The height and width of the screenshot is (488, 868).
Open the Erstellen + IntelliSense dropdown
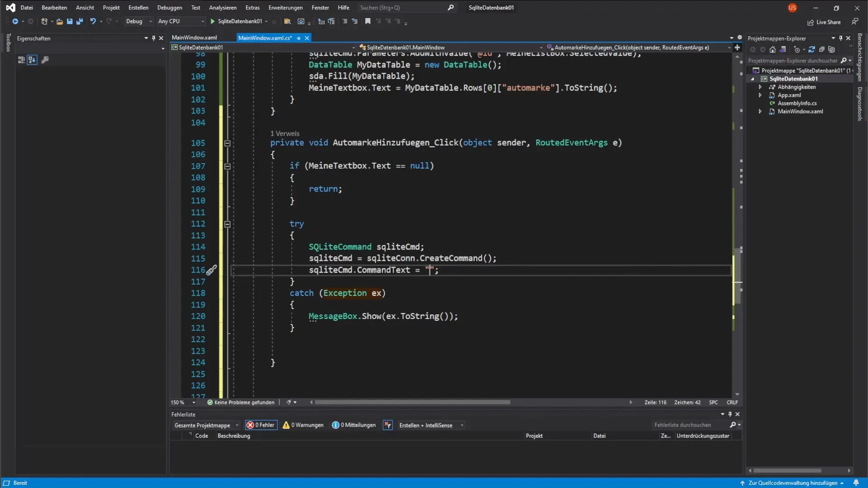431,425
